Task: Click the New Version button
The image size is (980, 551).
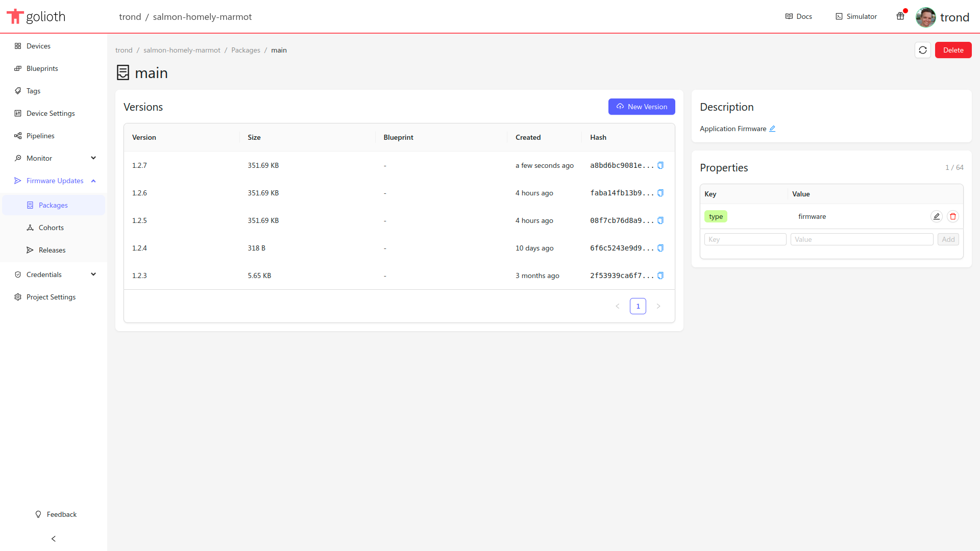Action: 642,107
